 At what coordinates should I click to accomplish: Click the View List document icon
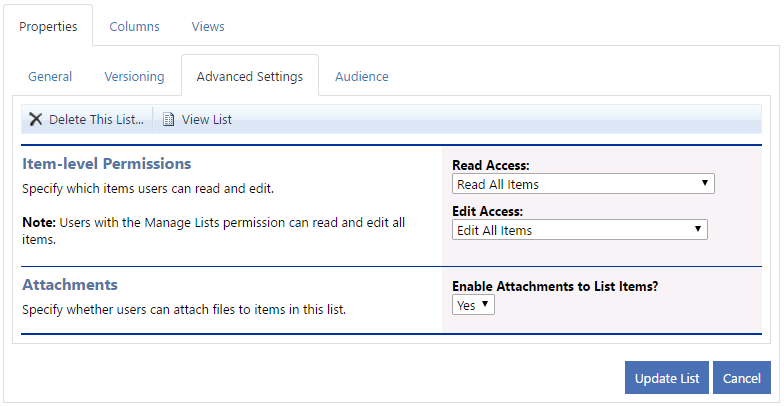pyautogui.click(x=169, y=120)
